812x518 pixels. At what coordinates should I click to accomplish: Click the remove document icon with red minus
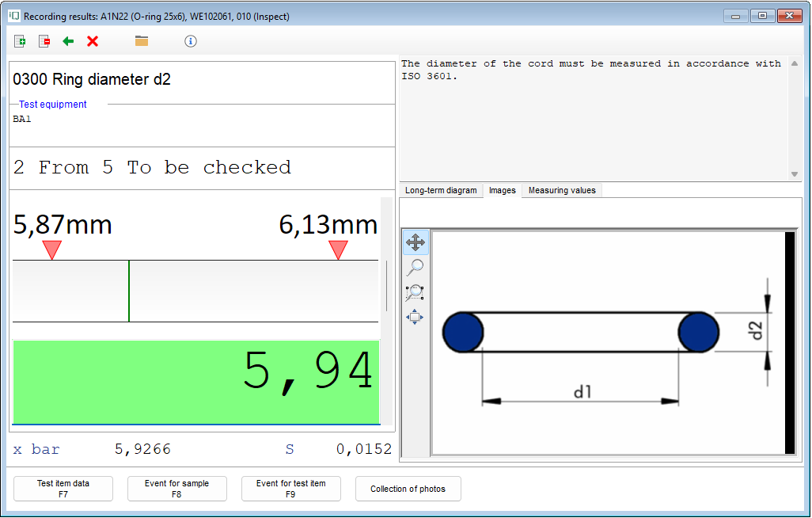pyautogui.click(x=44, y=41)
